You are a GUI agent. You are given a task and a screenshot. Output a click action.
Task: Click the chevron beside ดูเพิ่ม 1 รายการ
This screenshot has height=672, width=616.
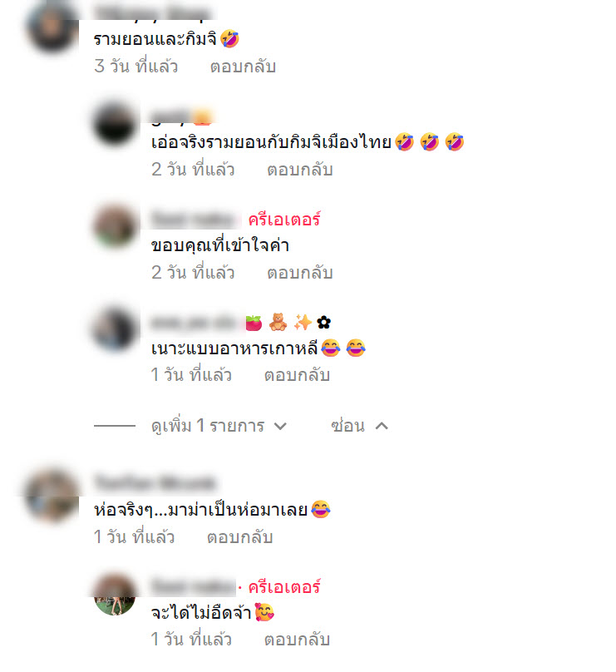[280, 427]
